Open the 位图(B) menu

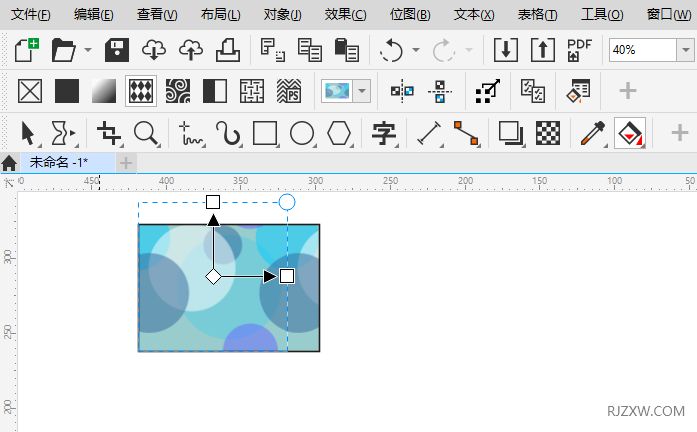410,15
